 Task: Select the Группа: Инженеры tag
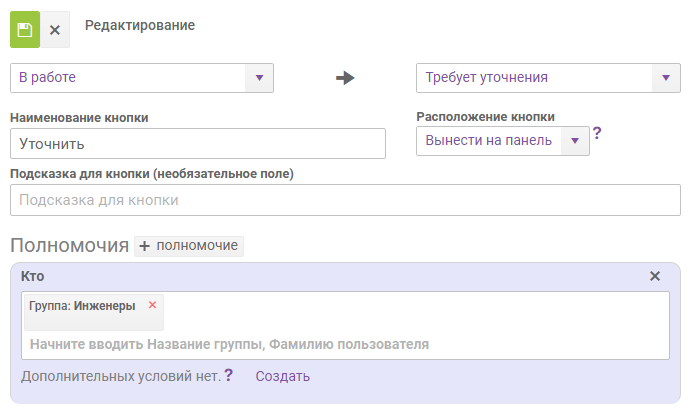[x=82, y=306]
